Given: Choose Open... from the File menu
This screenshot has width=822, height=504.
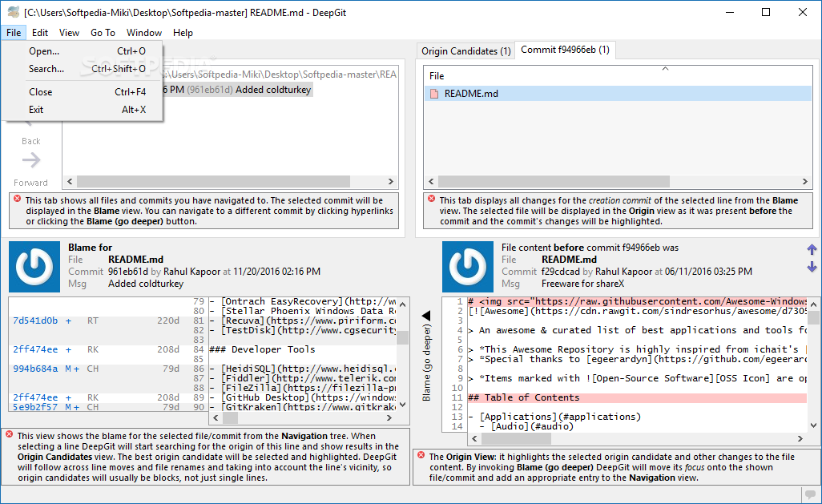Looking at the screenshot, I should 83,50.
